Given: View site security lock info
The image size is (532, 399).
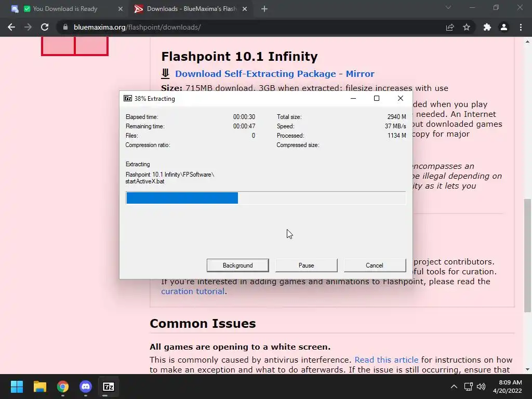Looking at the screenshot, I should (65, 27).
